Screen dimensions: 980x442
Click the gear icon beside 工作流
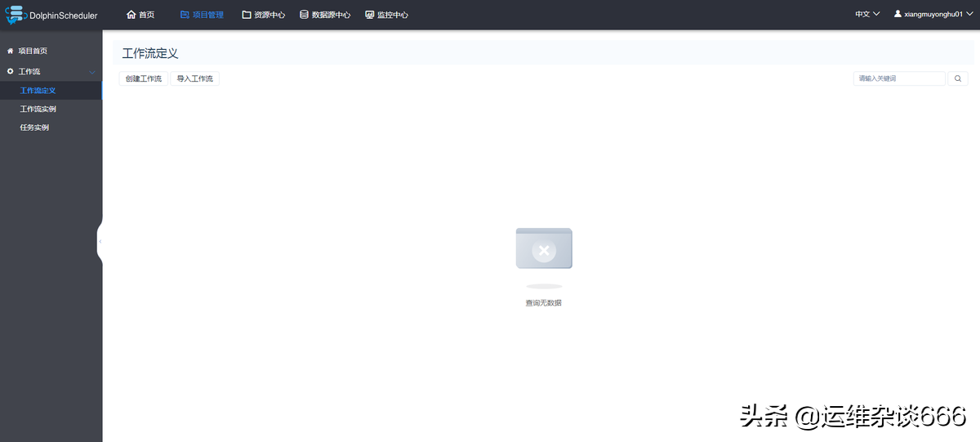pyautogui.click(x=10, y=72)
